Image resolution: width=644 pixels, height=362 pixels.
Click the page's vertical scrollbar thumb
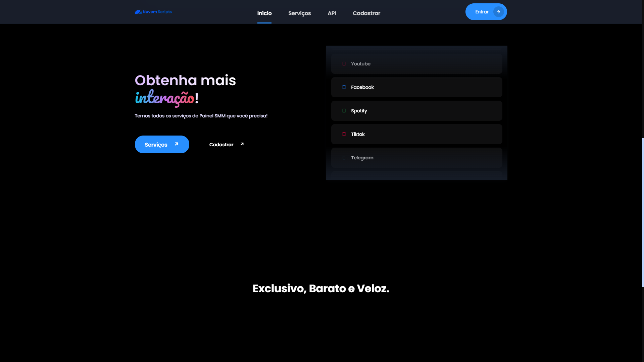(642, 212)
